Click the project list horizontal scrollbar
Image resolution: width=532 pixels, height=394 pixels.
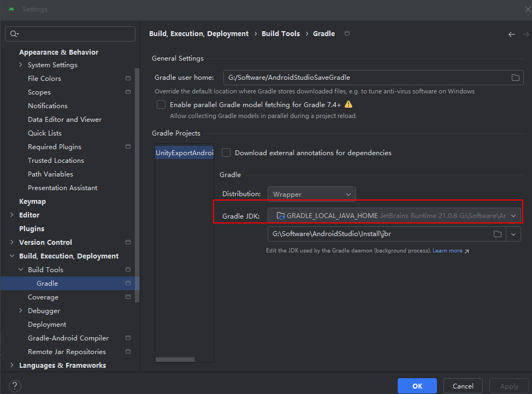point(175,360)
